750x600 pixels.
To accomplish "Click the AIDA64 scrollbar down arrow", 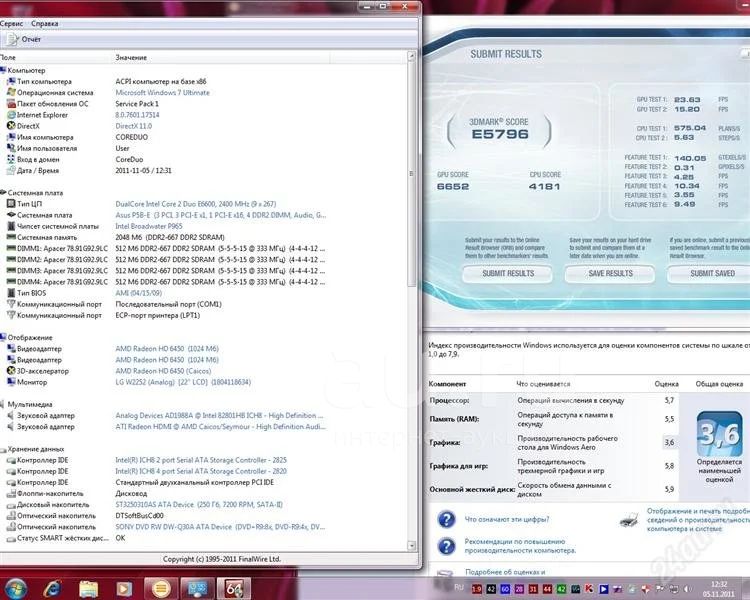I will click(x=411, y=545).
